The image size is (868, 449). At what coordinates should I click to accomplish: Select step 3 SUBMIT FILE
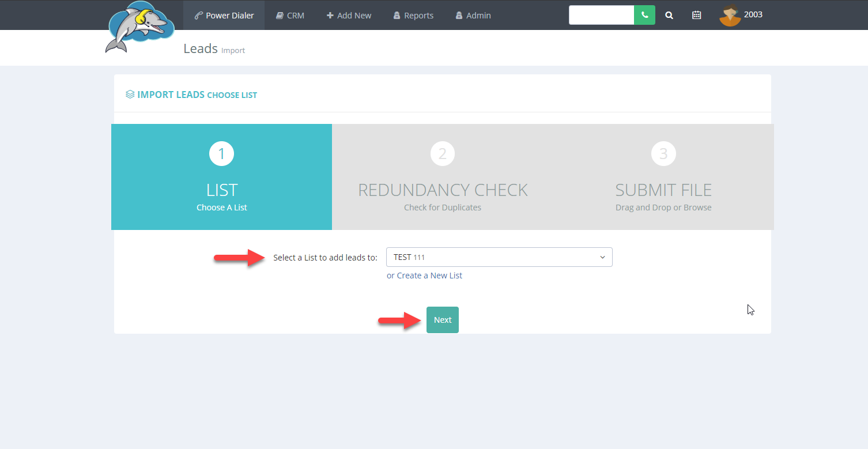tap(663, 177)
